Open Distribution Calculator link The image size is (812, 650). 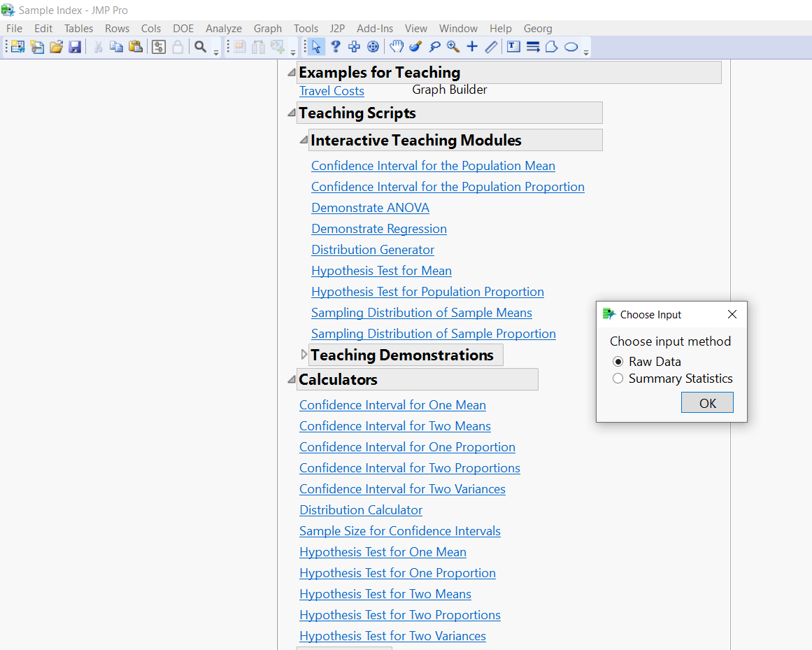pos(361,510)
